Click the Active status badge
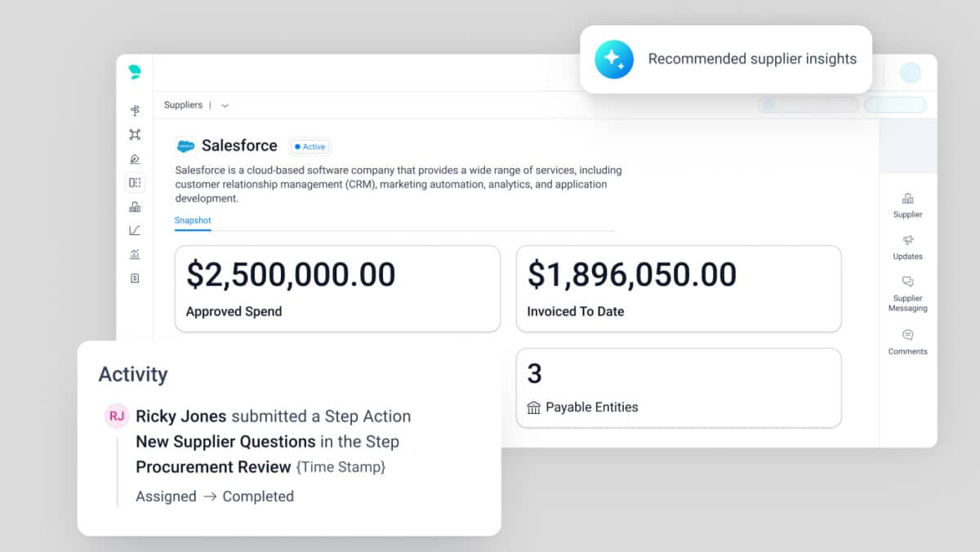This screenshot has height=552, width=980. tap(310, 147)
